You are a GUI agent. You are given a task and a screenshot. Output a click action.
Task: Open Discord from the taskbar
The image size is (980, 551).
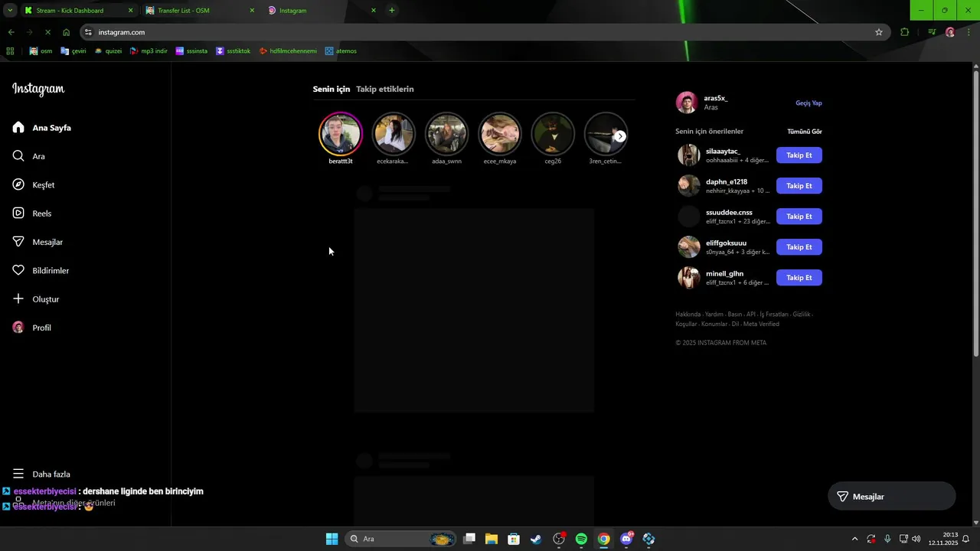626,539
